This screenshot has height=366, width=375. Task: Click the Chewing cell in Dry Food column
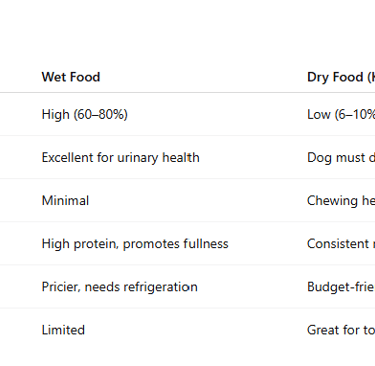pos(341,201)
